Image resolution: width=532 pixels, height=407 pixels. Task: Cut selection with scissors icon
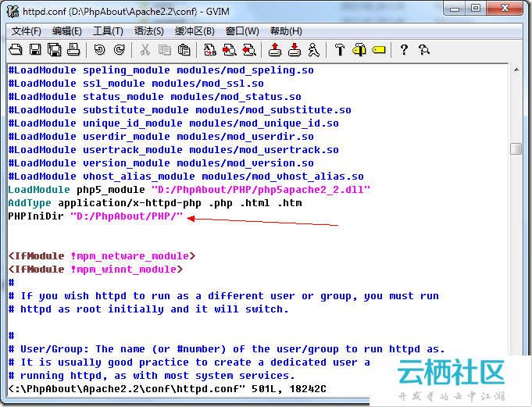[145, 50]
